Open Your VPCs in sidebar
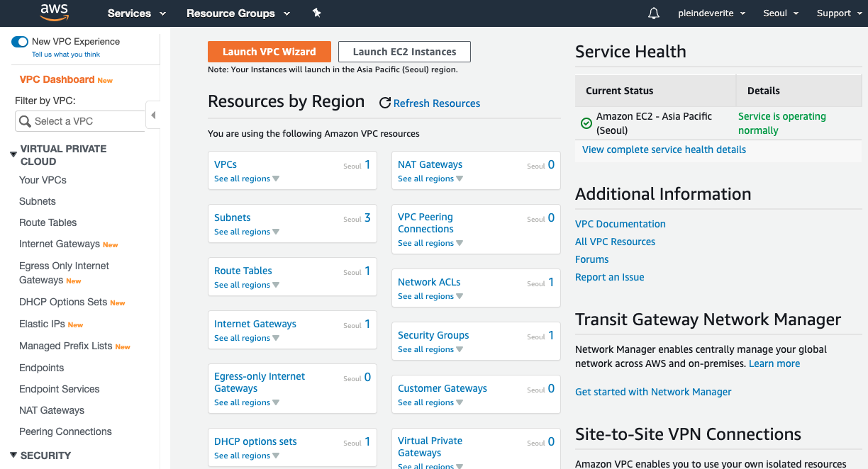Viewport: 868px width, 469px height. (x=43, y=180)
